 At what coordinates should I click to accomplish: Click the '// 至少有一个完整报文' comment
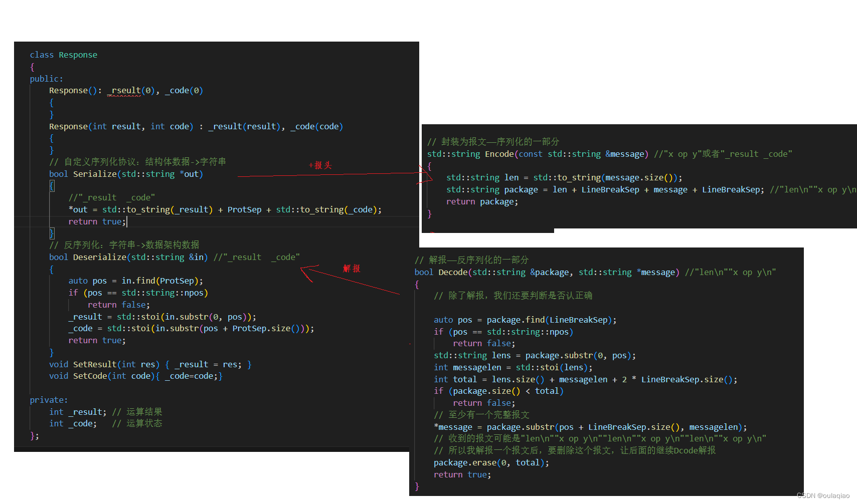tap(481, 415)
